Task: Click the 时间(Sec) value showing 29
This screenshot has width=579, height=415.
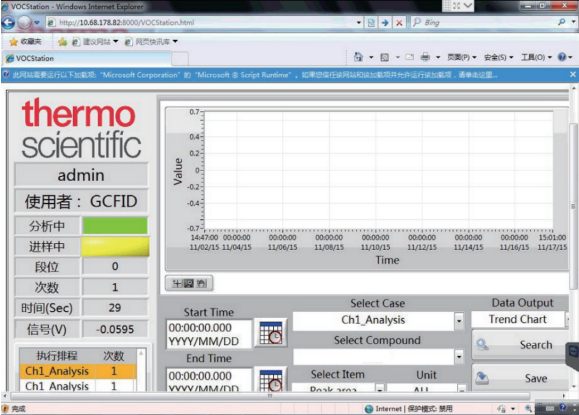Action: pos(115,308)
